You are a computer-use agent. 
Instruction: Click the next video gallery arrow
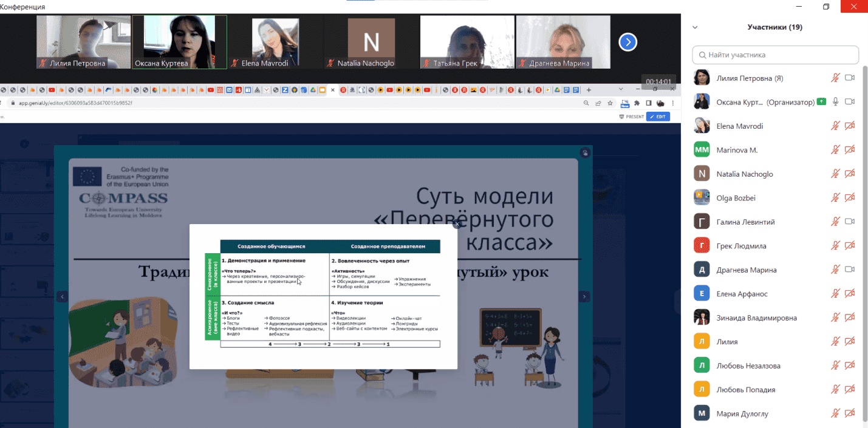pyautogui.click(x=627, y=42)
